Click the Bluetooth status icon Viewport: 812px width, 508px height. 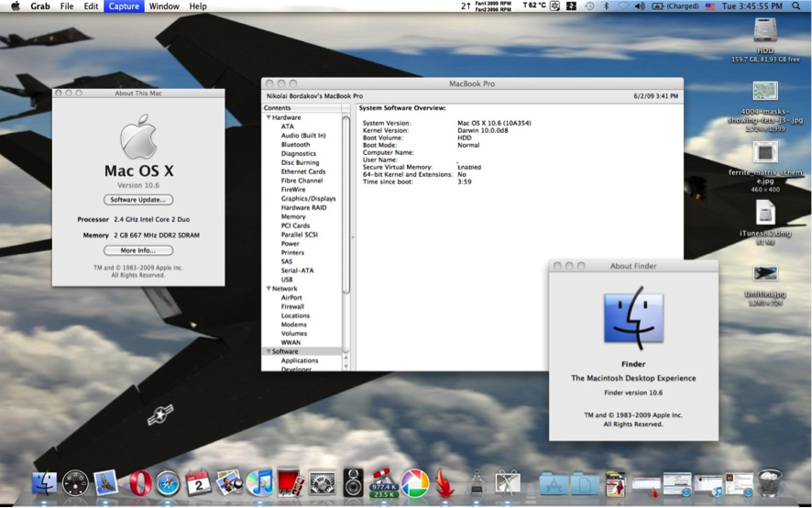(x=606, y=6)
